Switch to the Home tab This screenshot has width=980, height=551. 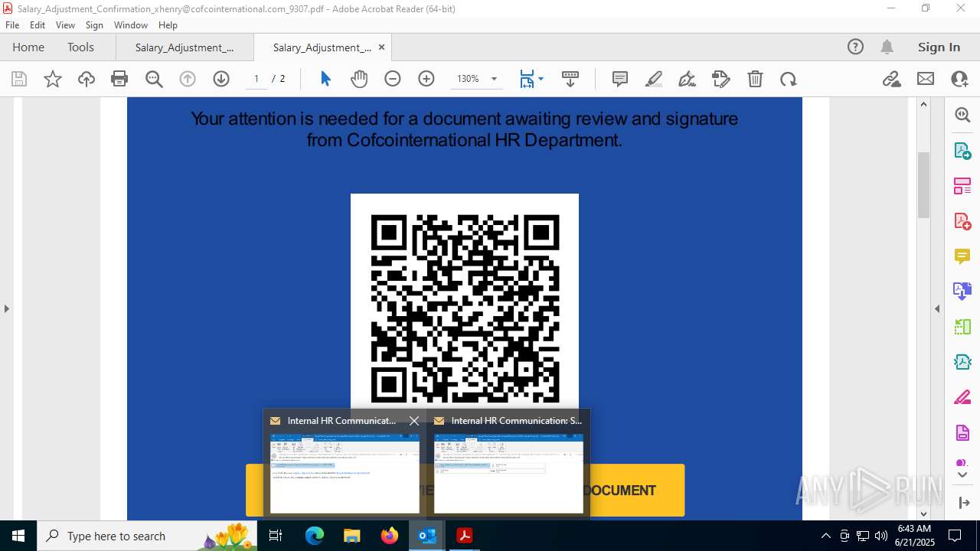28,47
